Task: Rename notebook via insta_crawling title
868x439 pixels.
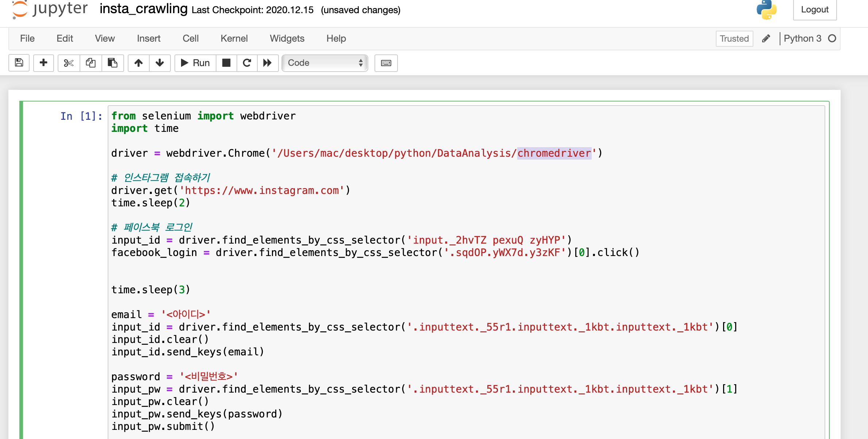Action: [143, 9]
